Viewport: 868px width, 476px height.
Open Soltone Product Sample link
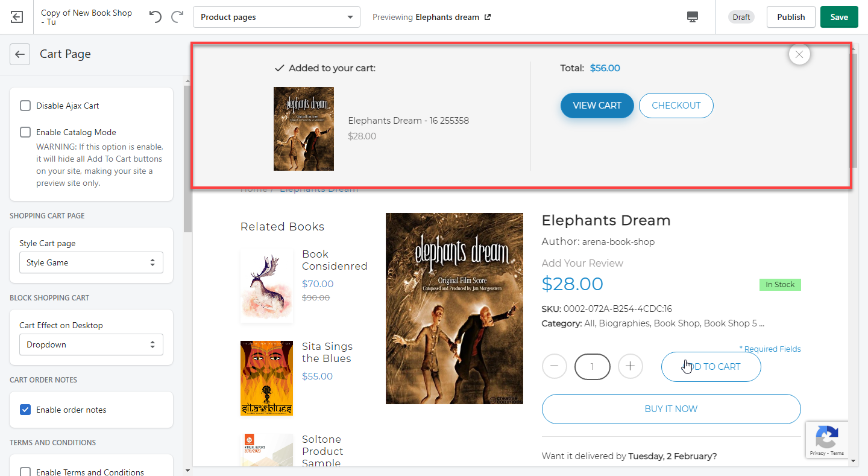[322, 451]
